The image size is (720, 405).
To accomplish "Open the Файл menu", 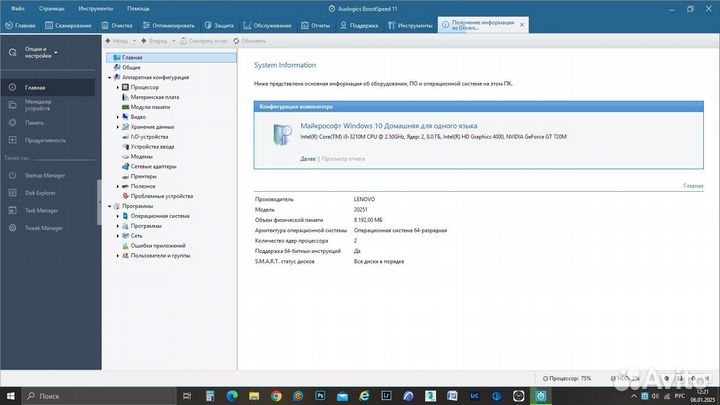I will pyautogui.click(x=18, y=9).
